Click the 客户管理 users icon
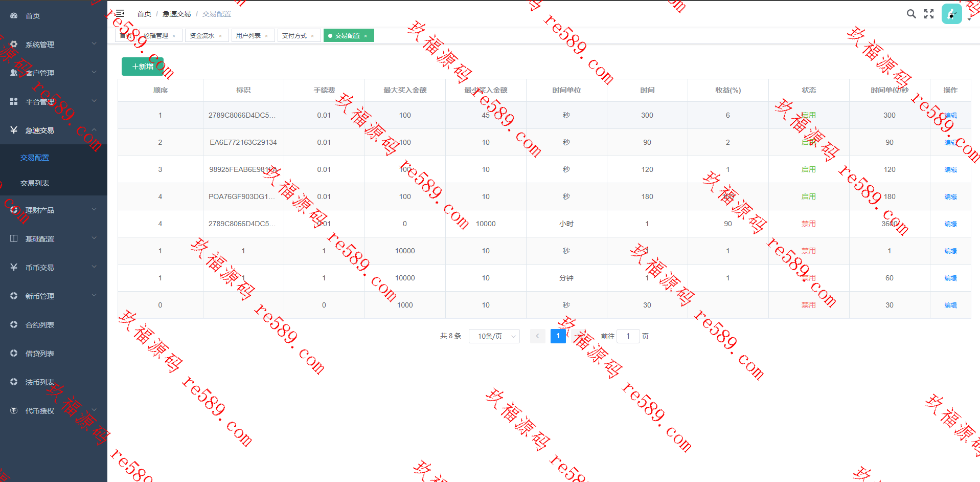980x482 pixels. click(14, 73)
